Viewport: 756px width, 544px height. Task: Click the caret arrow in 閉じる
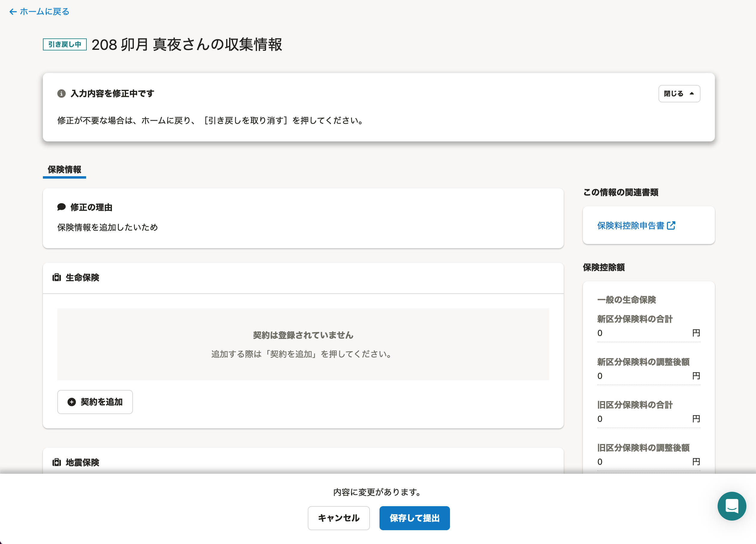pyautogui.click(x=692, y=94)
